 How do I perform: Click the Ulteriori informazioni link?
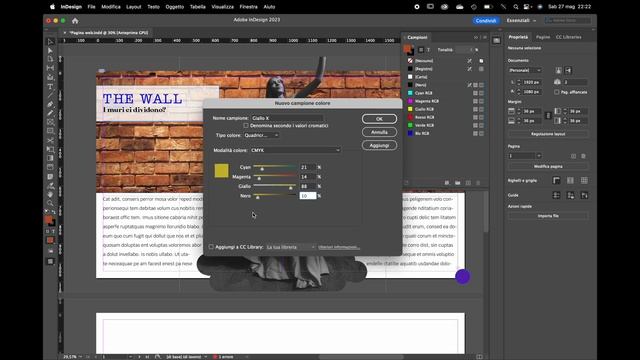click(x=339, y=247)
